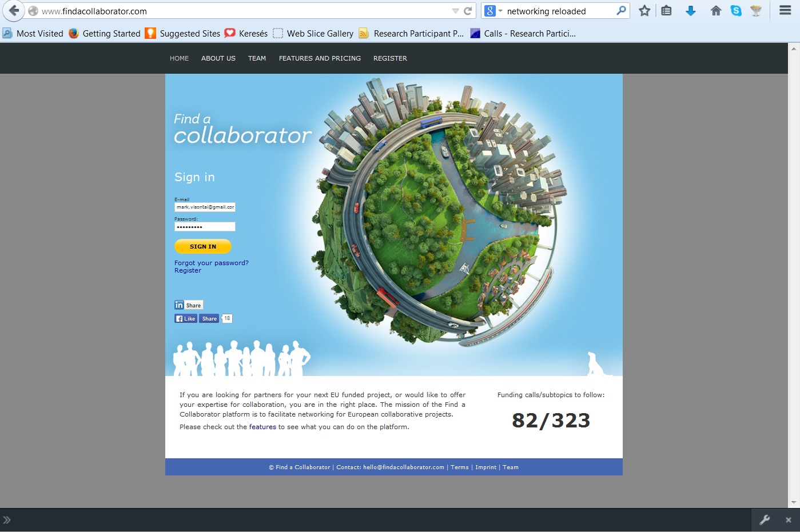Share the page on LinkedIn
The height and width of the screenshot is (532, 800).
(x=189, y=305)
